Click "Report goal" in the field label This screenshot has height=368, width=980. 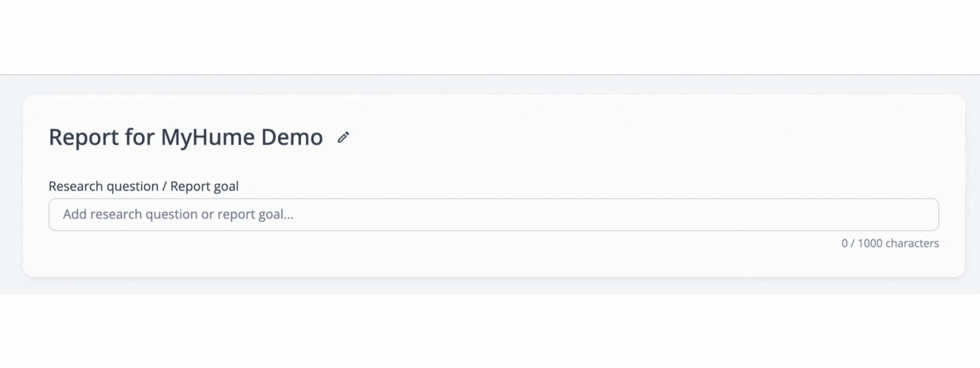(204, 186)
